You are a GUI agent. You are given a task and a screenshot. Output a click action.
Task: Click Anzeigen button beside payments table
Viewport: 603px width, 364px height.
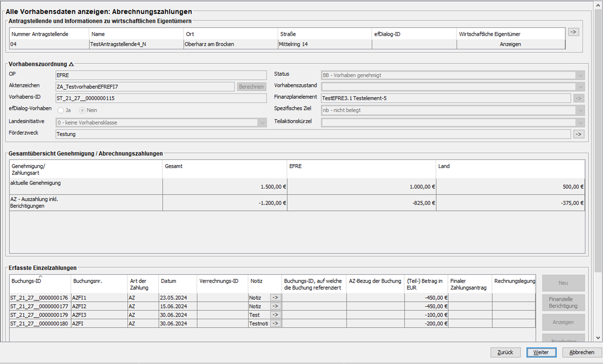563,322
